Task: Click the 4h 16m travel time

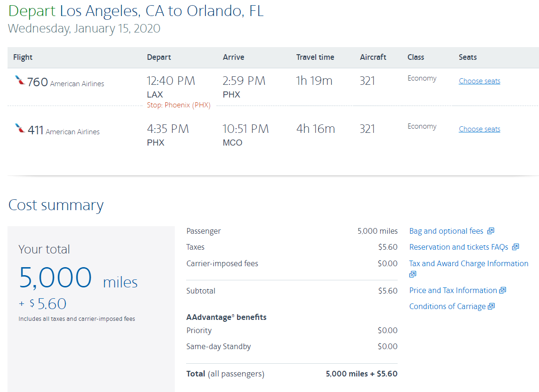Action: click(316, 129)
